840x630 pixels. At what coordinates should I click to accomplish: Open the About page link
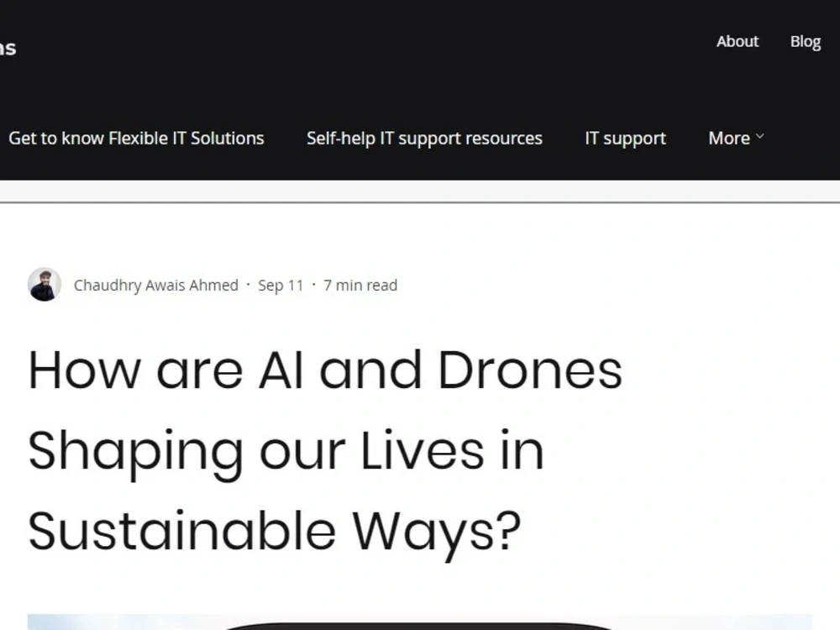click(738, 41)
